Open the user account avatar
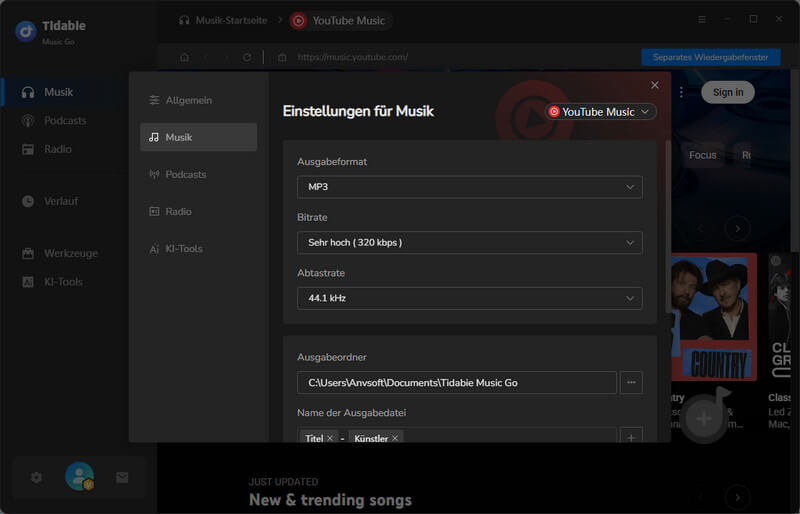Screen dimensions: 800x514 [x=79, y=476]
